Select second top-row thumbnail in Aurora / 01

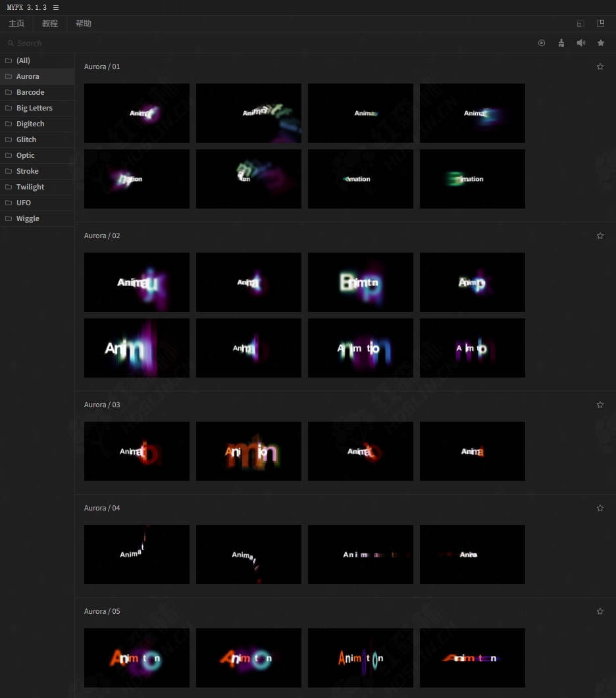pyautogui.click(x=249, y=113)
